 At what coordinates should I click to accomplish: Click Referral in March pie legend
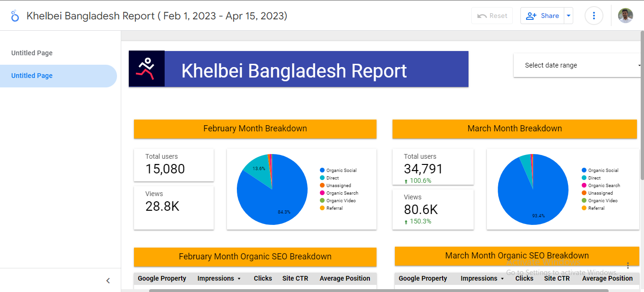593,208
